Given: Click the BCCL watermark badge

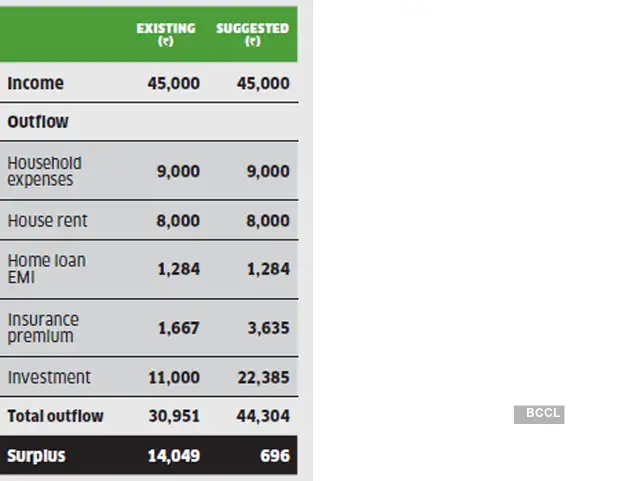Looking at the screenshot, I should [x=539, y=414].
